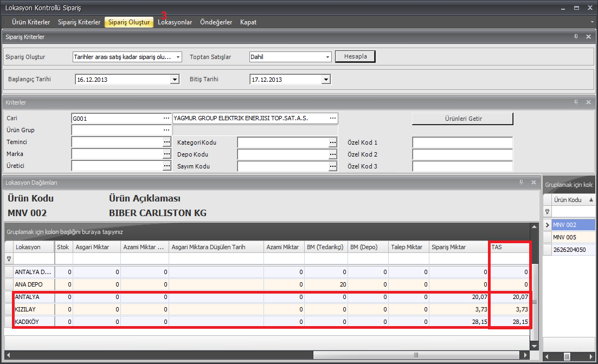Screen dimensions: 598x364
Task: Open the Ürün Kriterler menu
Action: [31, 22]
